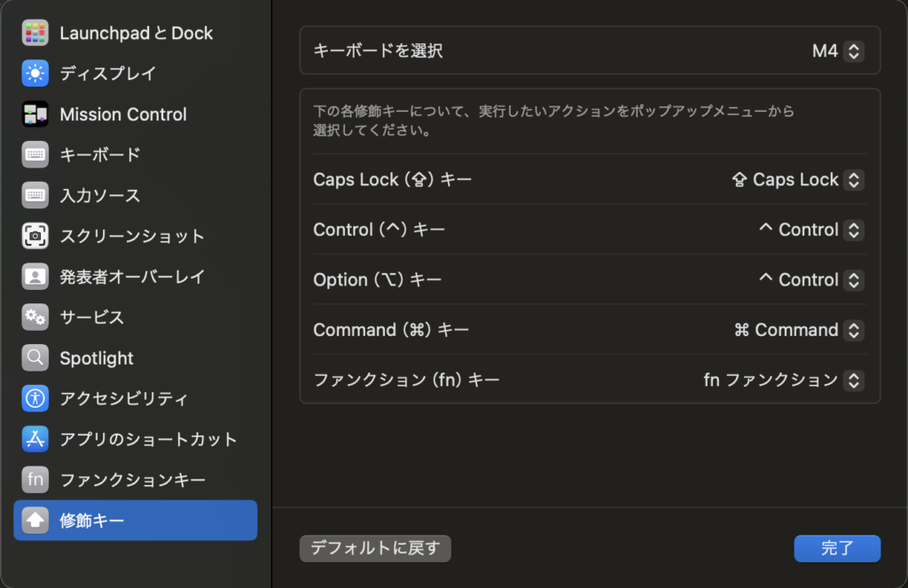908x588 pixels.
Task: Click the Spotlight magnifier icon
Action: [35, 358]
